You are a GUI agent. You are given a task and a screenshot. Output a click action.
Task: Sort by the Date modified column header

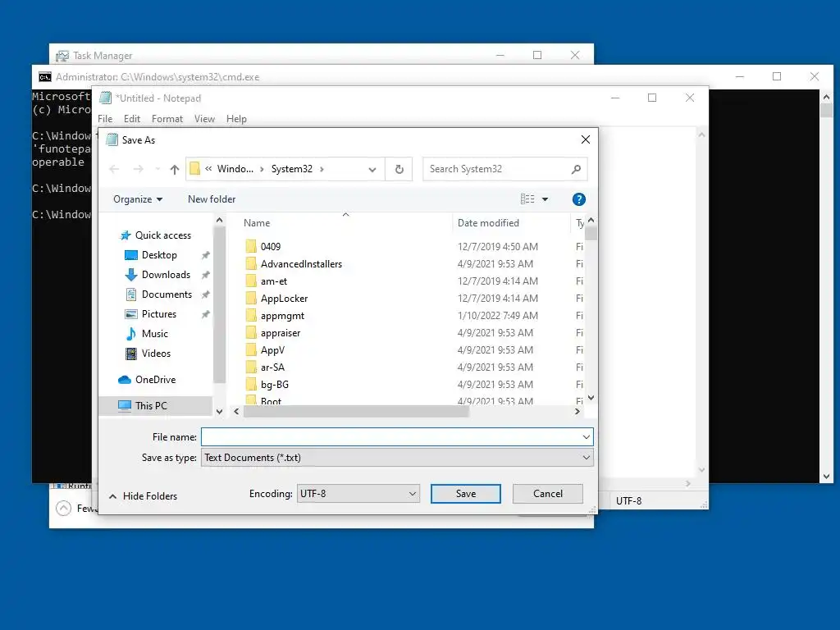coord(488,223)
